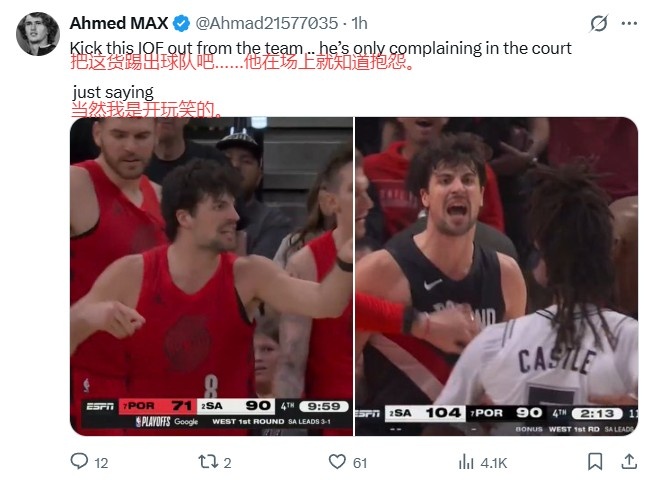Open view analytics bar chart icon

pyautogui.click(x=466, y=462)
